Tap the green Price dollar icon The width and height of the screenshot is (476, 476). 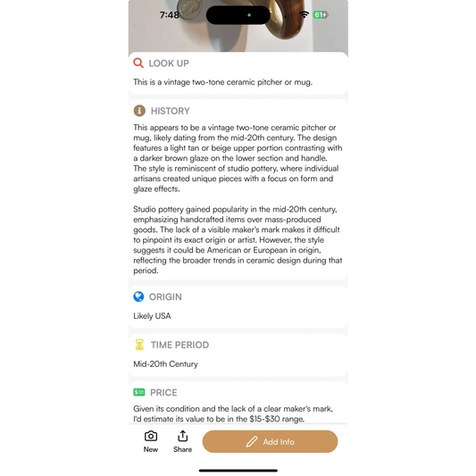139,392
